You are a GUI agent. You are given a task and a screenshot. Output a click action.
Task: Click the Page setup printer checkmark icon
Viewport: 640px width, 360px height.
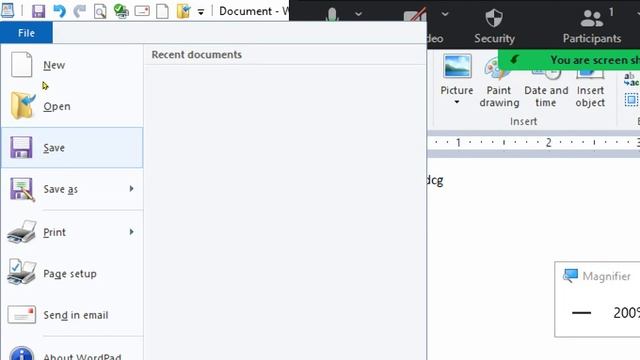(21, 271)
